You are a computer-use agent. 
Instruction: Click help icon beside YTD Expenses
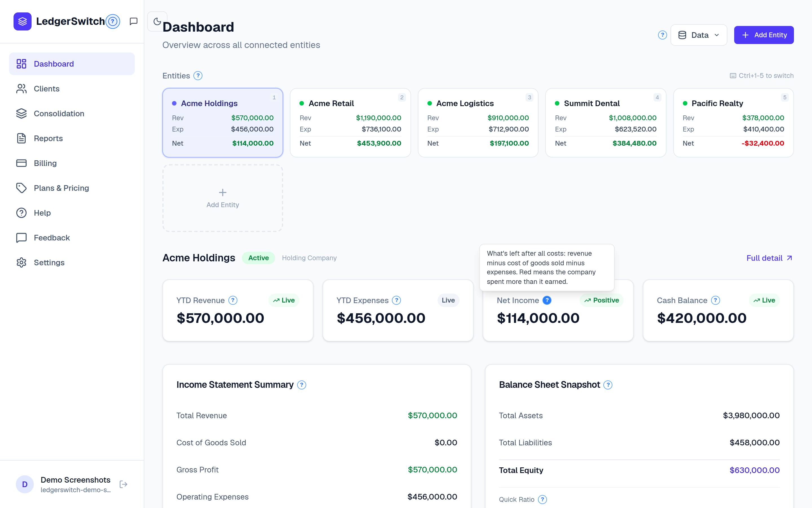pyautogui.click(x=397, y=300)
